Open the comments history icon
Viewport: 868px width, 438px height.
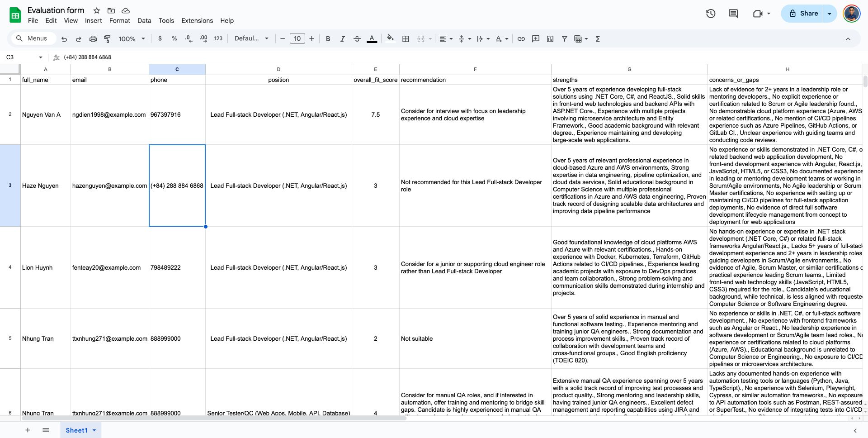[x=733, y=14]
